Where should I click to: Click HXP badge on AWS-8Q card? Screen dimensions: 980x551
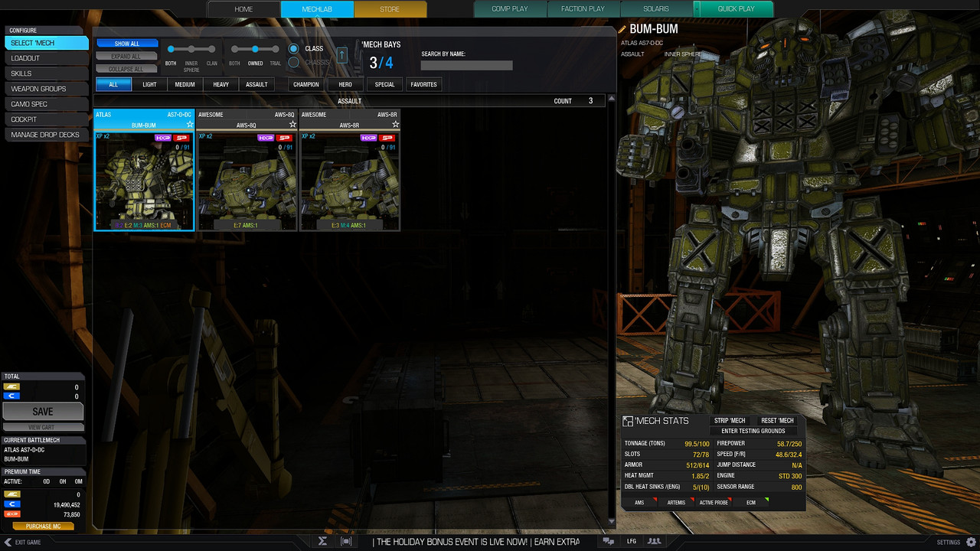[x=265, y=138]
